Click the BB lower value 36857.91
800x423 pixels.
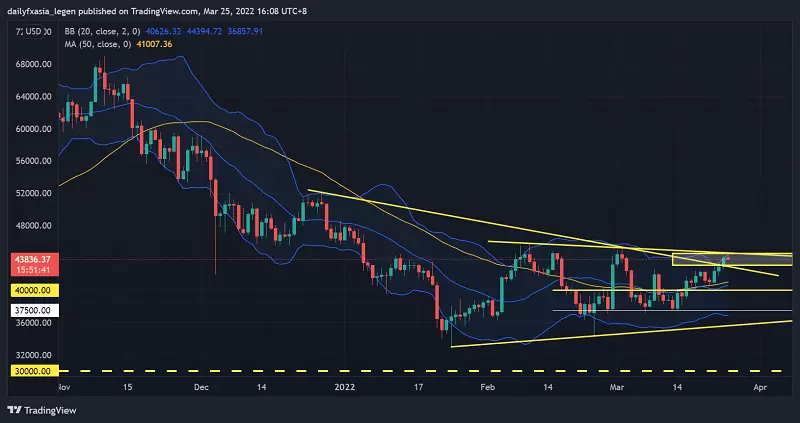coord(245,31)
